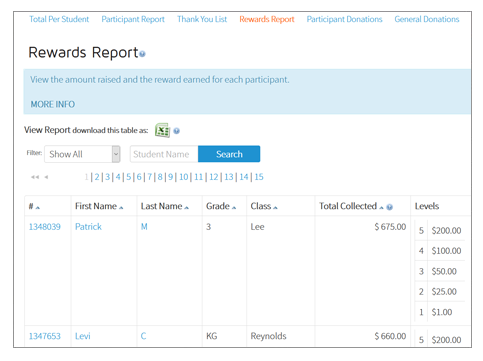The image size is (483, 361).
Task: Switch to Thank You List tab
Action: click(202, 19)
